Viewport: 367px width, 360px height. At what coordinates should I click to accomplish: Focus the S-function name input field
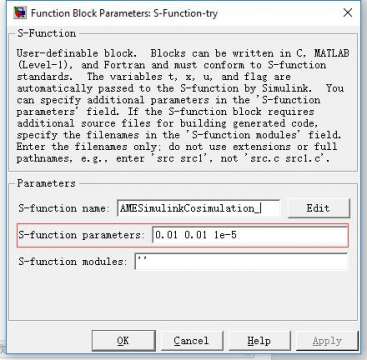199,208
